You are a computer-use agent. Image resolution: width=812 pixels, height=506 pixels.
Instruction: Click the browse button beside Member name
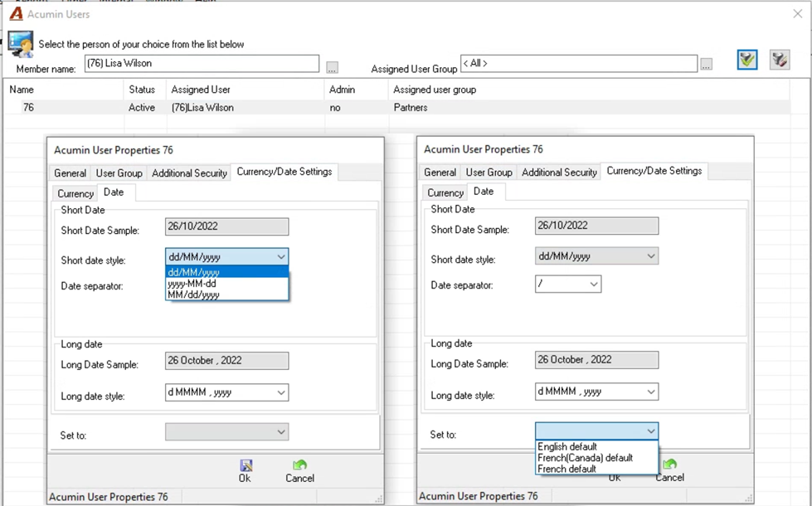332,67
